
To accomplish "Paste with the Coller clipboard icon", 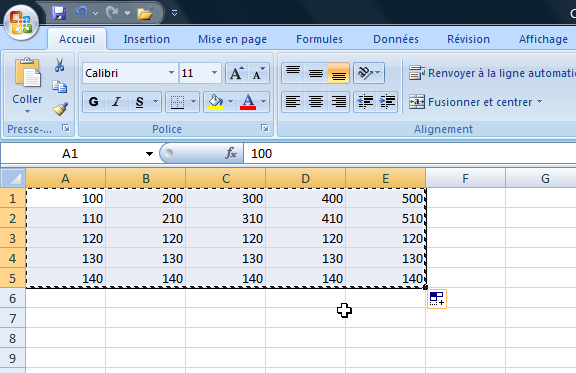I will click(28, 73).
